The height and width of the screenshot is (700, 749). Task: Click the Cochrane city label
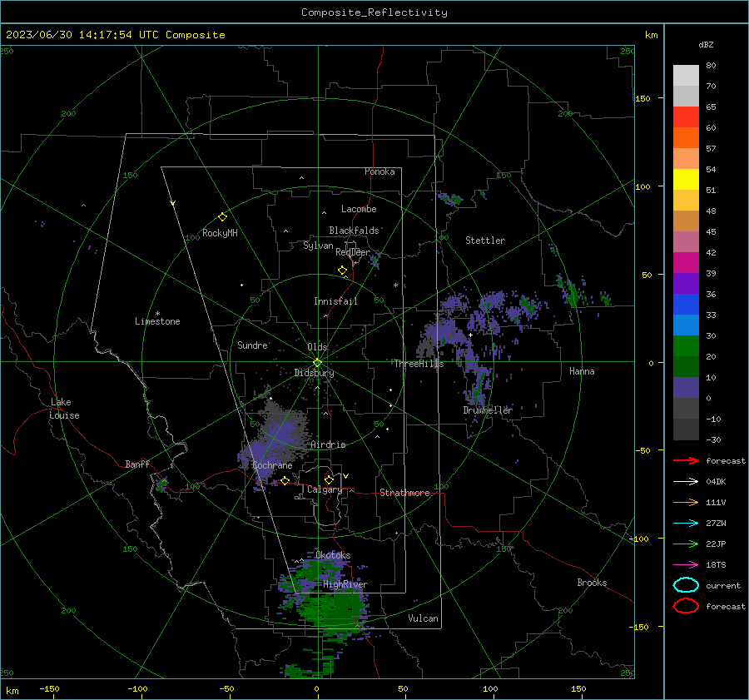point(272,465)
